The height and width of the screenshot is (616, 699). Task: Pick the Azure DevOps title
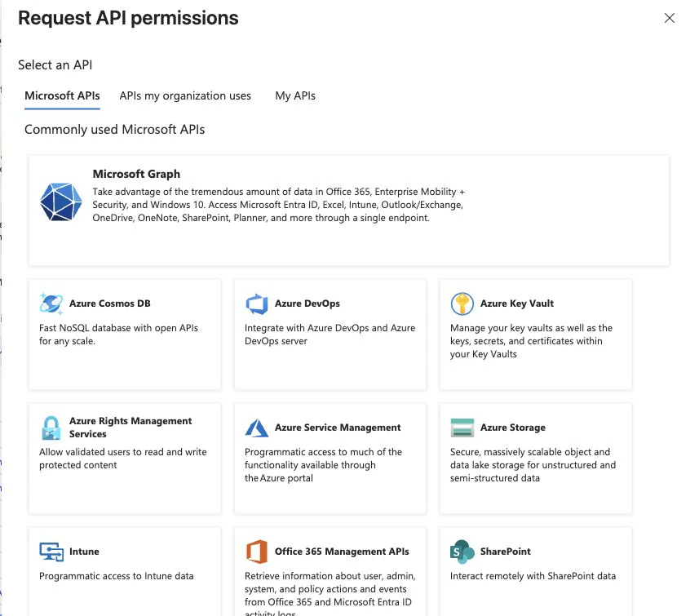(x=307, y=304)
